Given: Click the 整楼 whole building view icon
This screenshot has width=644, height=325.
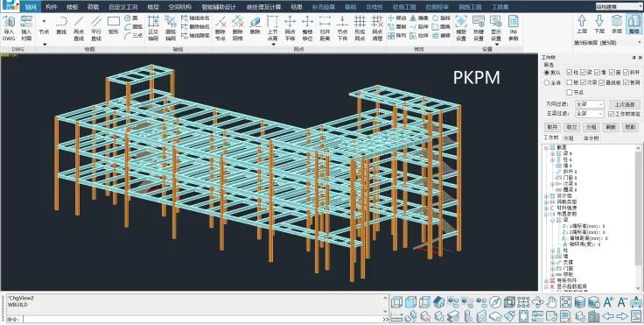Looking at the screenshot, I should point(633,25).
